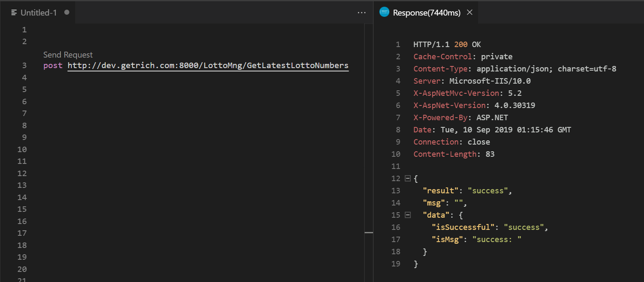
Task: Click the overview ruler marker in Untitled-1
Action: (x=369, y=232)
